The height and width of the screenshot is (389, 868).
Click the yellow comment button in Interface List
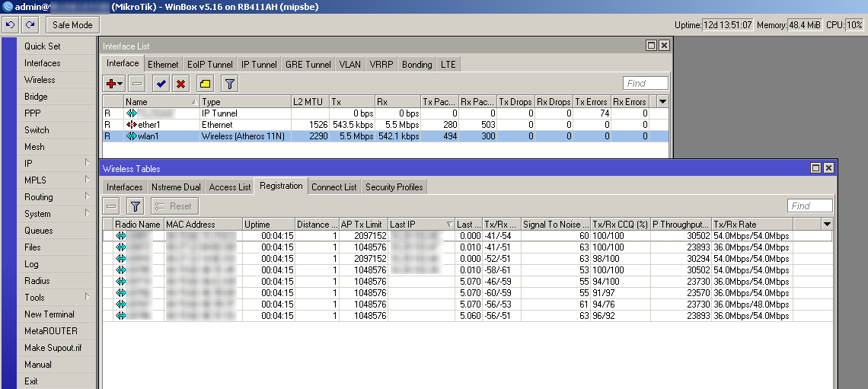tap(206, 84)
